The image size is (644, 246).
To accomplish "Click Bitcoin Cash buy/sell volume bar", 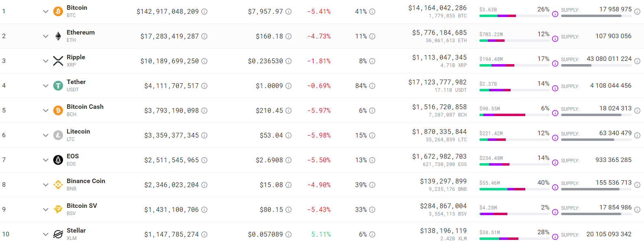I will [514, 115].
